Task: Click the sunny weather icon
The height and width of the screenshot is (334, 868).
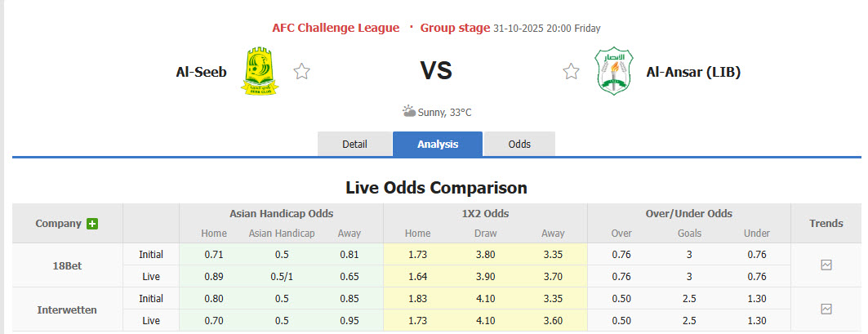Action: pyautogui.click(x=408, y=111)
